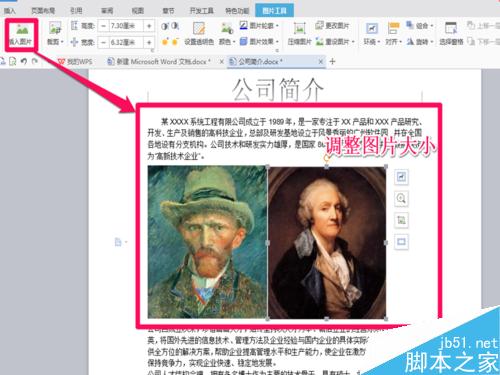Click the undo arrow in quick access toolbar
500x375 pixels.
click(24, 61)
